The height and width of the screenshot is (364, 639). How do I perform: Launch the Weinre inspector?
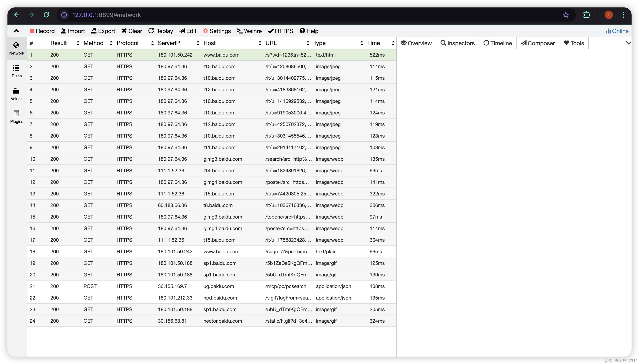249,31
